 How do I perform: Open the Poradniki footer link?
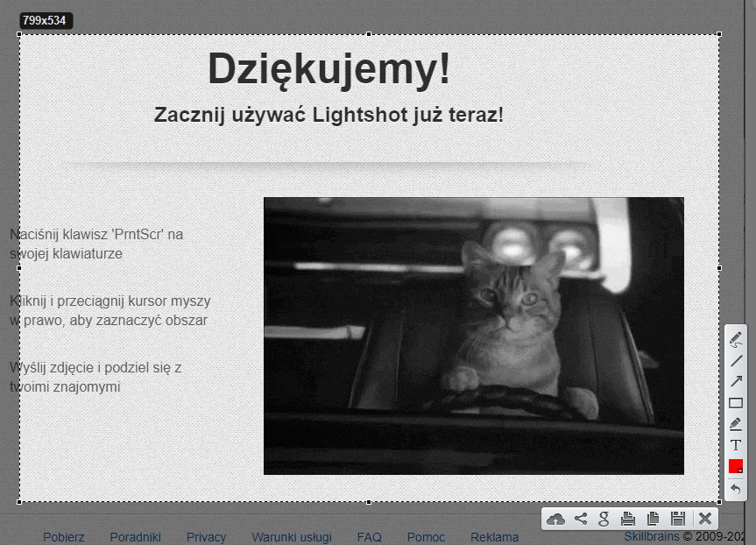pyautogui.click(x=135, y=537)
